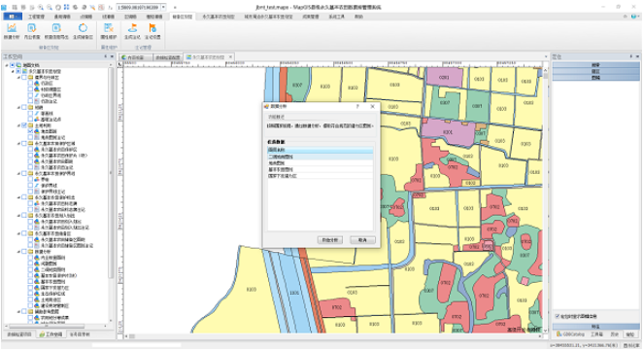The width and height of the screenshot is (644, 352).
Task: Check the 基本农田图斑 layer checkbox in tree
Action: point(30,282)
